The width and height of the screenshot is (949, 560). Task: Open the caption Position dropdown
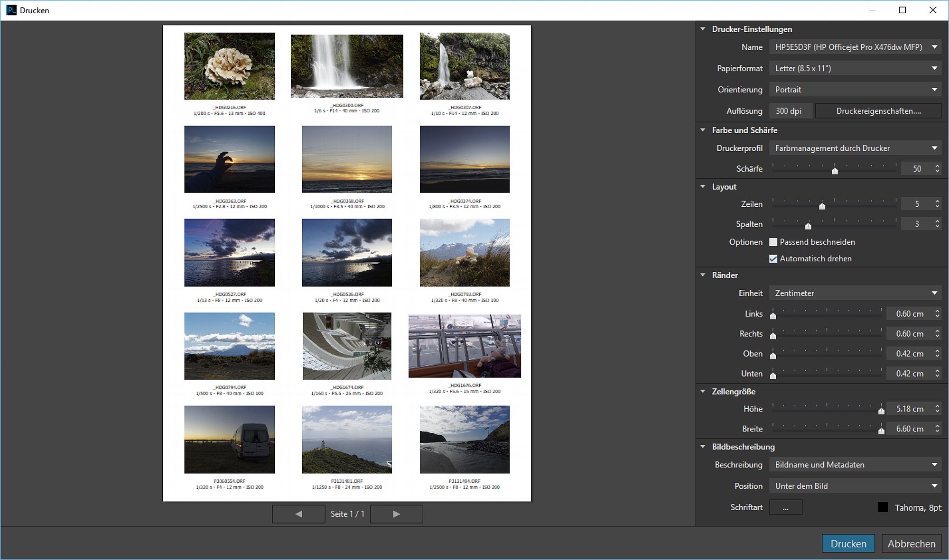[855, 486]
